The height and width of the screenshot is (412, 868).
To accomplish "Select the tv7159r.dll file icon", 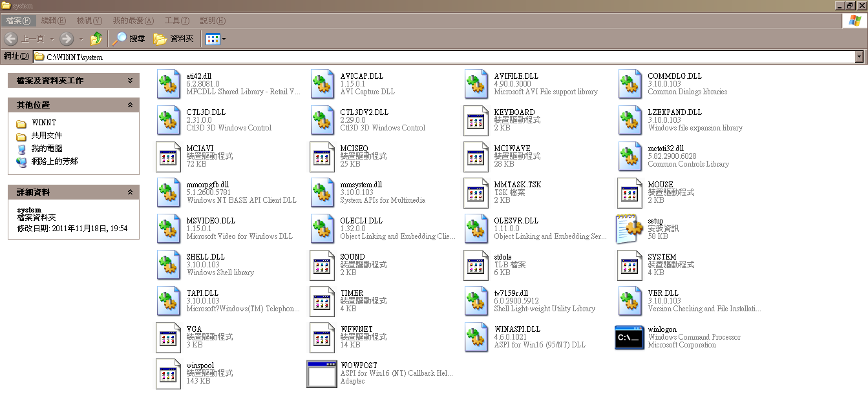I will click(476, 301).
